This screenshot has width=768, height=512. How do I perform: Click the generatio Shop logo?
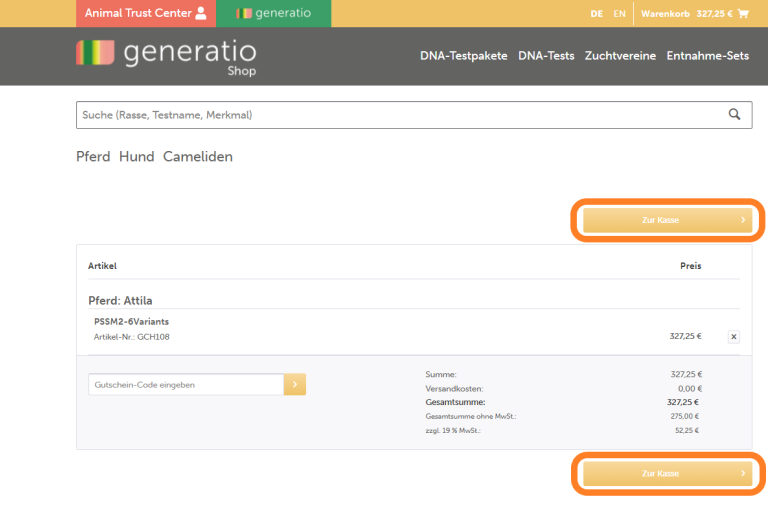coord(167,57)
